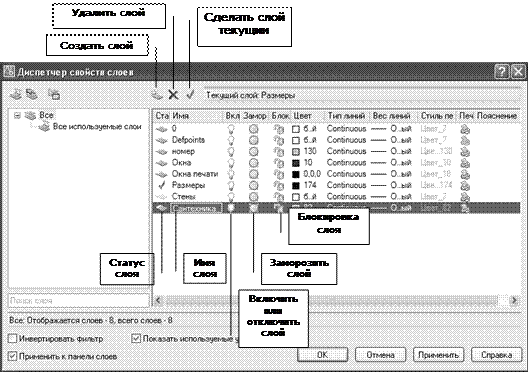Image resolution: width=528 pixels, height=372 pixels.
Task: Lock the Окна layer padlock icon
Action: [279, 163]
